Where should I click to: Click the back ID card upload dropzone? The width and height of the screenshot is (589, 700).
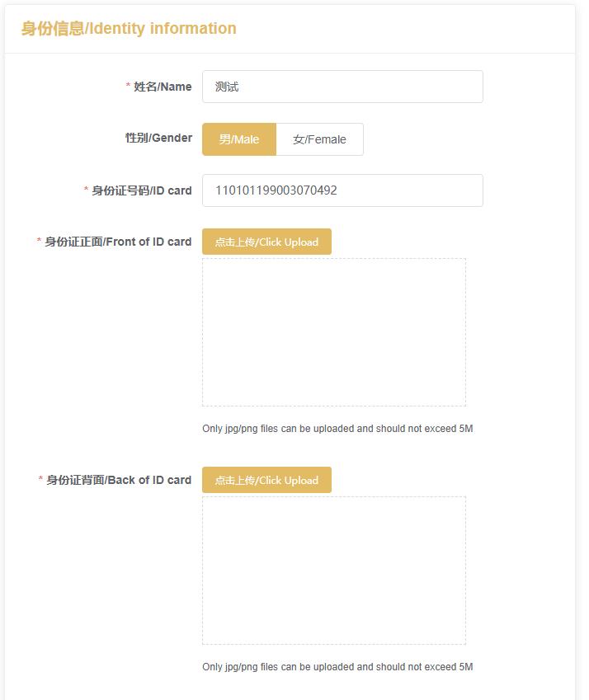(334, 569)
